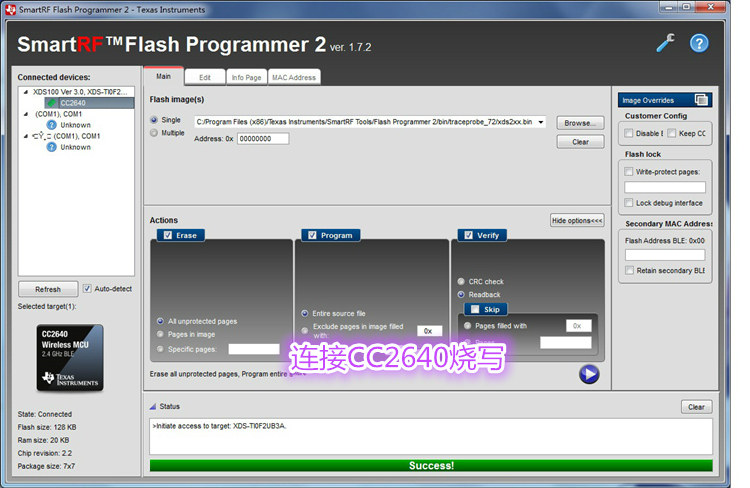Enable Retain secondary BLE checkbox

pyautogui.click(x=629, y=270)
